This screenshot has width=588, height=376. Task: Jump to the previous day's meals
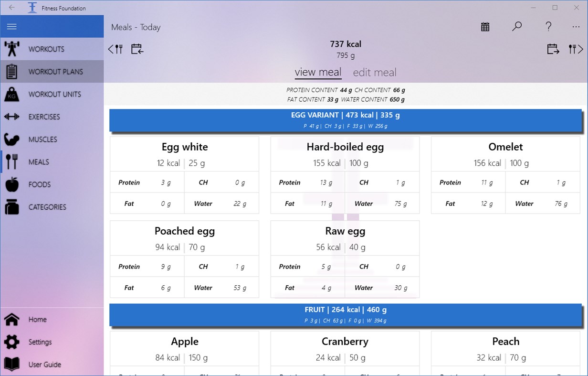pyautogui.click(x=137, y=49)
